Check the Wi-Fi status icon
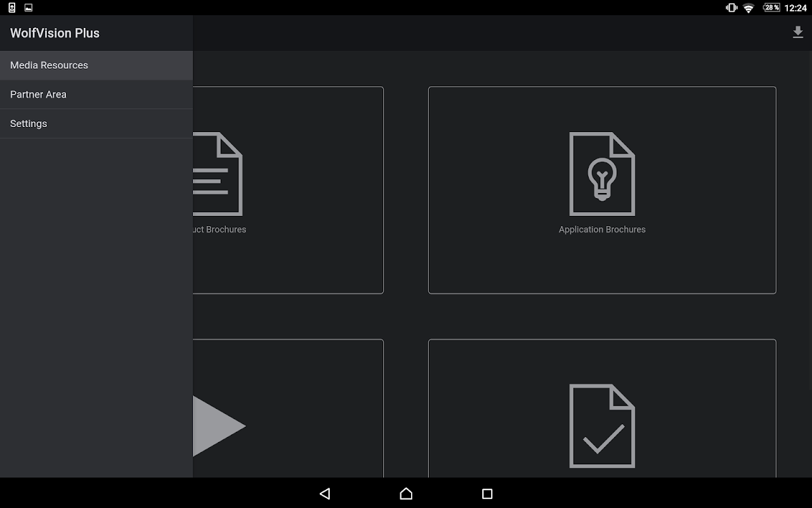812x508 pixels. pos(749,8)
